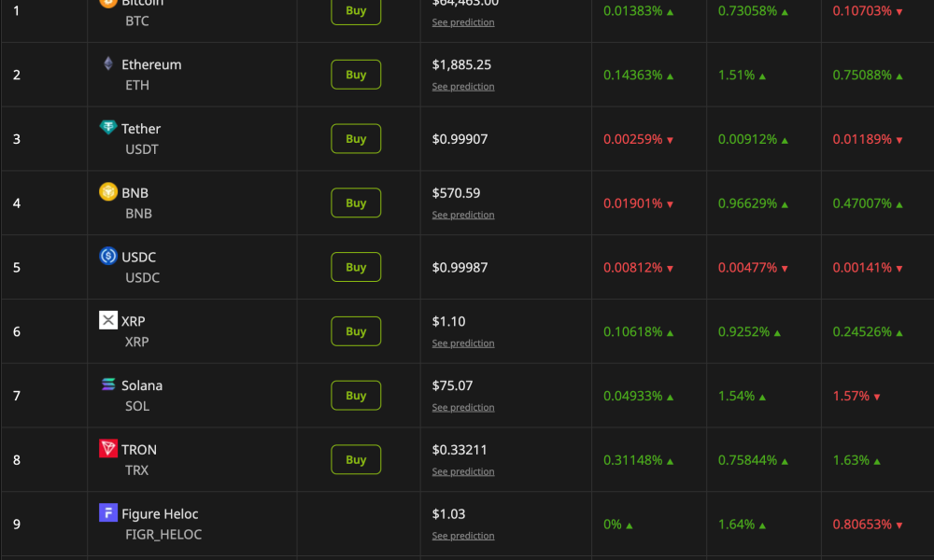Open See prediction link for Figure Heloc
934x560 pixels.
click(x=463, y=536)
